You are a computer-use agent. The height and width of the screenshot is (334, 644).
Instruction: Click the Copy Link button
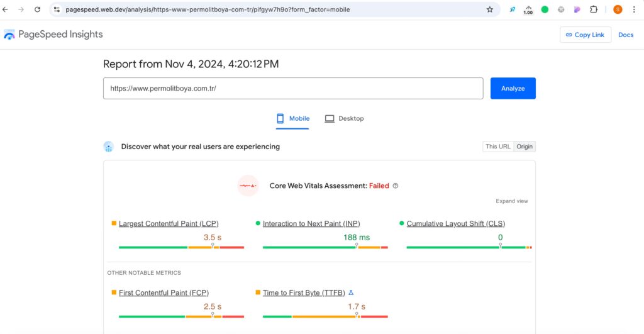pyautogui.click(x=586, y=35)
